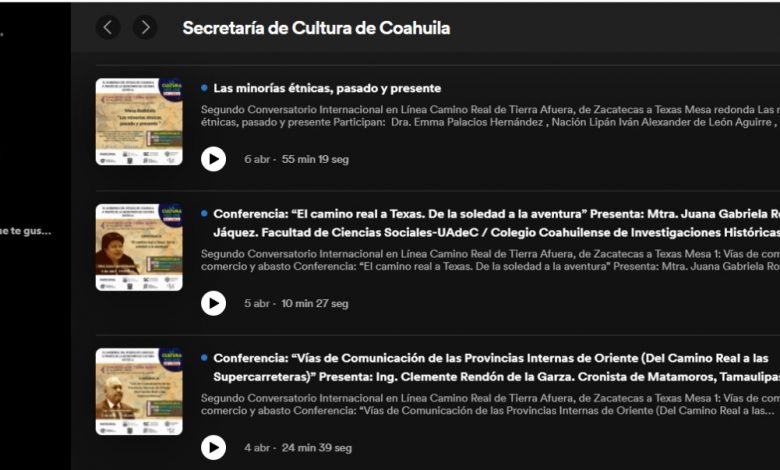Click the blue unplayed dot beside 'Vías de Comunicación'

click(x=204, y=358)
